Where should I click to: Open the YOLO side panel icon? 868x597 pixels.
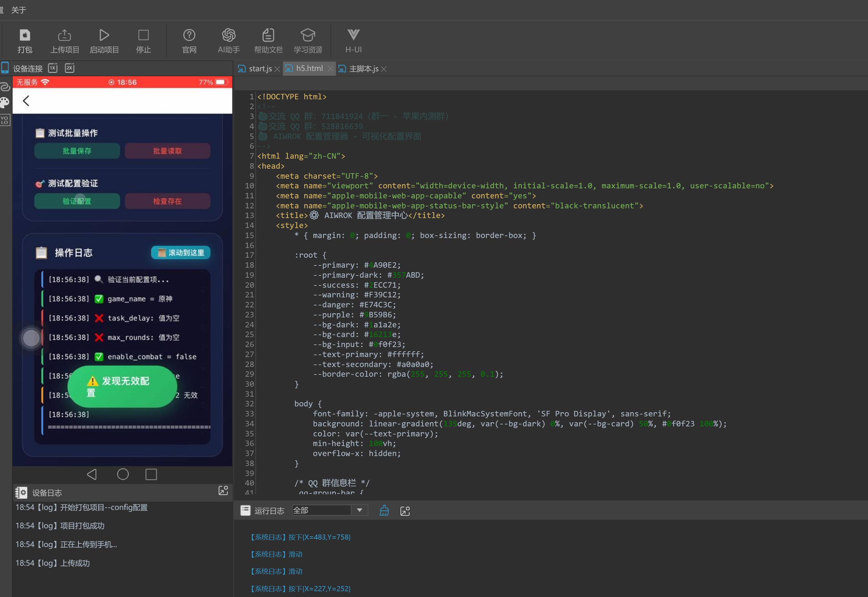pos(5,120)
